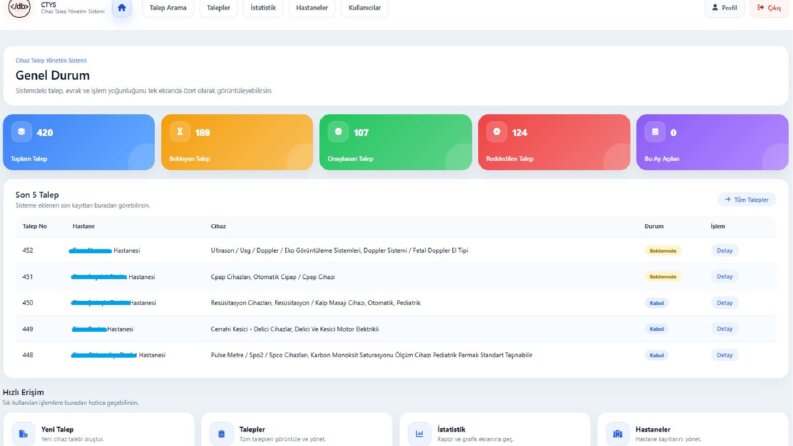Open the Toplam Talep 420 card
793x446 pixels.
(79, 142)
